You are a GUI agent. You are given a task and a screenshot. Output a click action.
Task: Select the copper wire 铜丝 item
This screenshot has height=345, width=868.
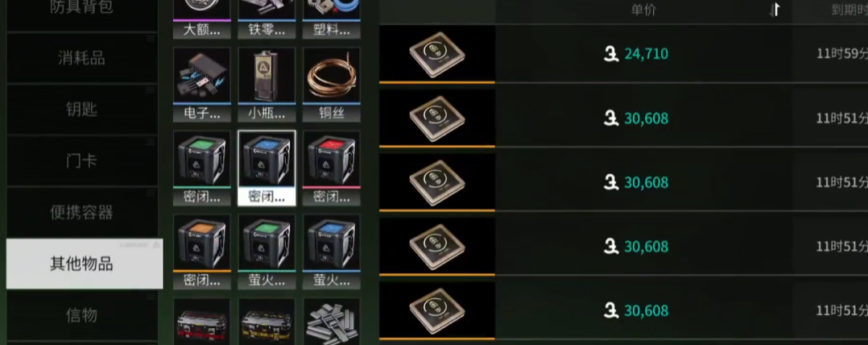pos(332,84)
